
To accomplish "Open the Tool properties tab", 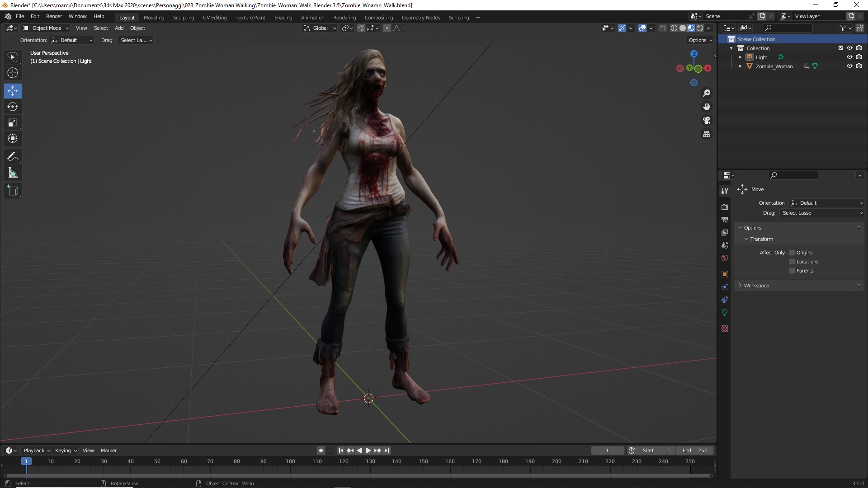I will [x=725, y=191].
